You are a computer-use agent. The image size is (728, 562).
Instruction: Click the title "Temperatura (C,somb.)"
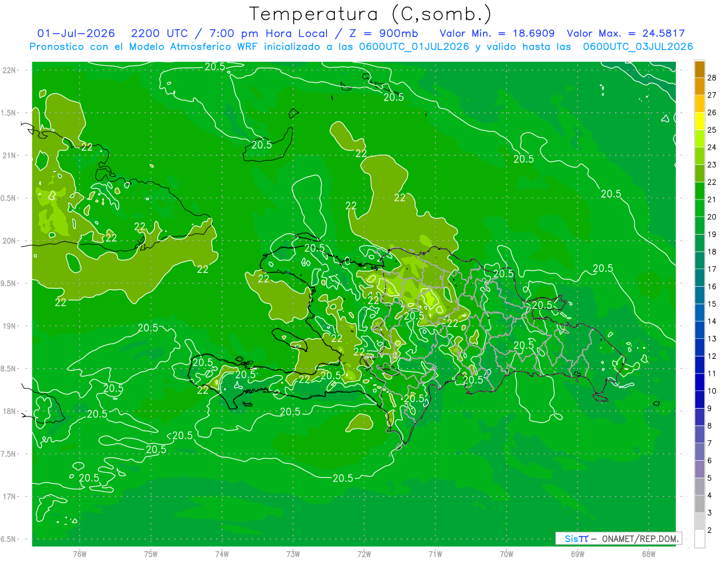click(x=370, y=14)
